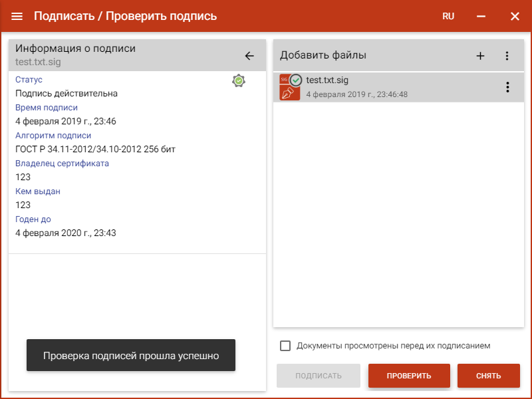Image resolution: width=532 pixels, height=399 pixels.
Task: Click the 'Владелец сертификата' label
Action: pos(62,163)
